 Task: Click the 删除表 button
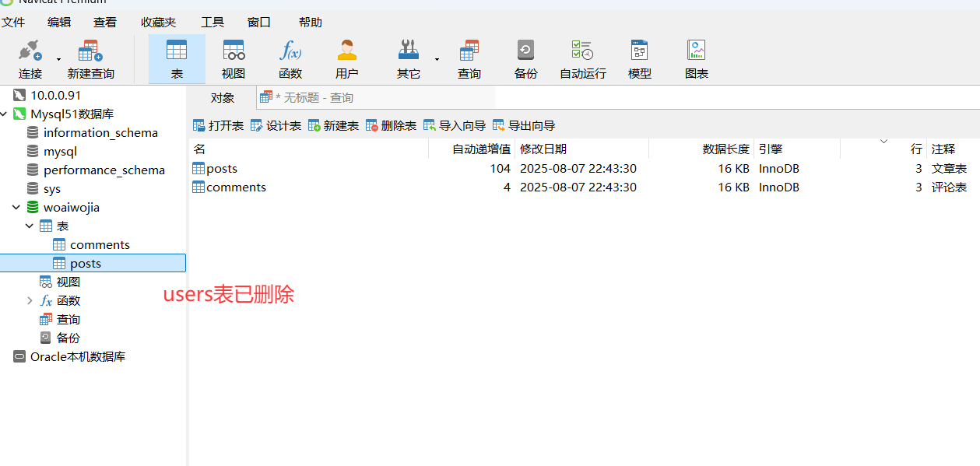(x=391, y=125)
